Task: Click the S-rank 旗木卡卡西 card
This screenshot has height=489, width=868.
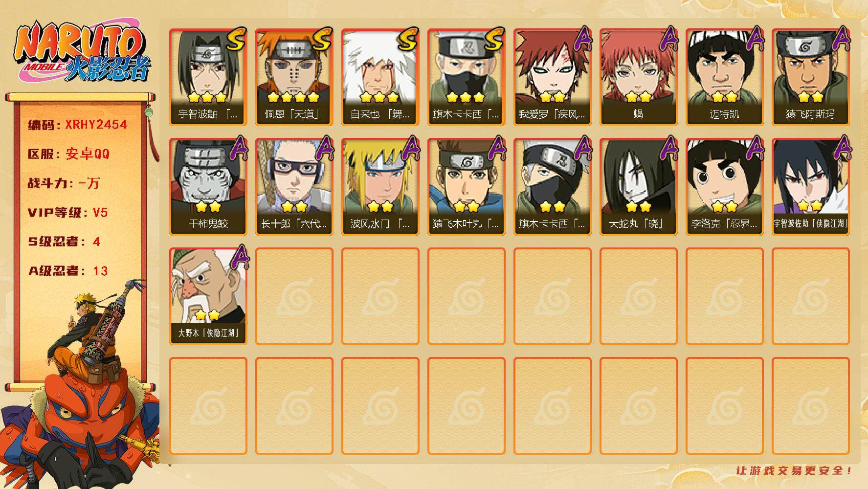Action: click(x=467, y=77)
